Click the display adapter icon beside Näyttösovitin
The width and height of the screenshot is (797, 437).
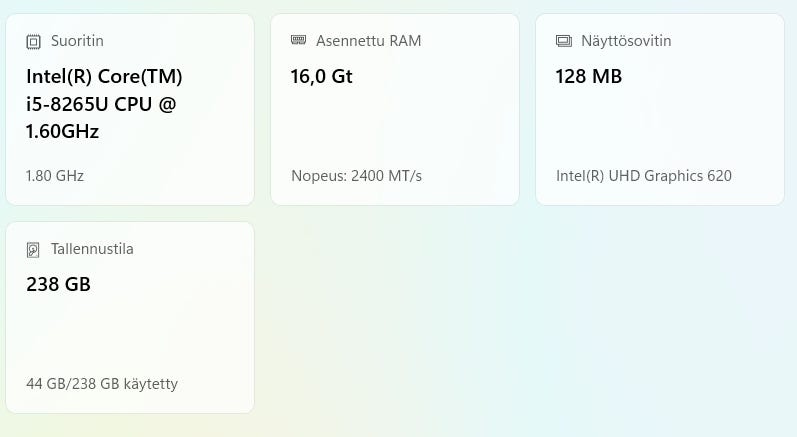pos(564,41)
